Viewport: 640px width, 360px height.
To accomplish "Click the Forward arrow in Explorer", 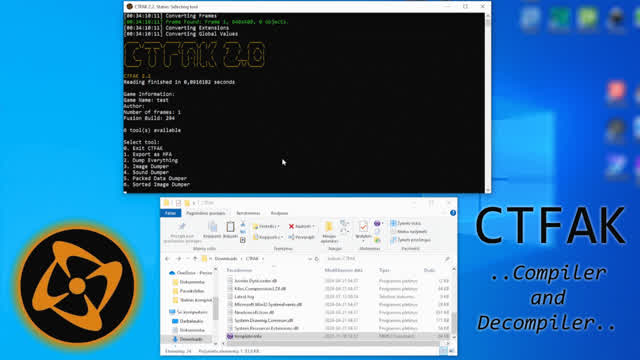I will pos(178,259).
